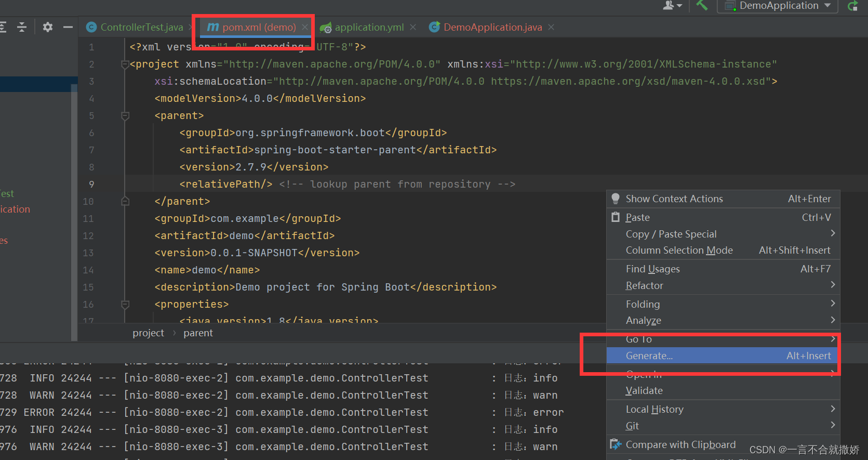Open the DemoApplication.java tab
868x460 pixels.
(x=492, y=27)
